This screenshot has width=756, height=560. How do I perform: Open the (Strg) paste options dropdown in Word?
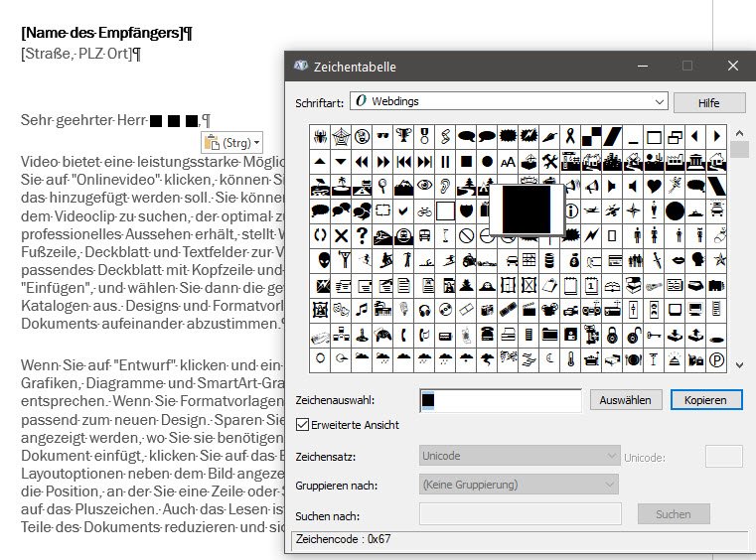click(231, 143)
